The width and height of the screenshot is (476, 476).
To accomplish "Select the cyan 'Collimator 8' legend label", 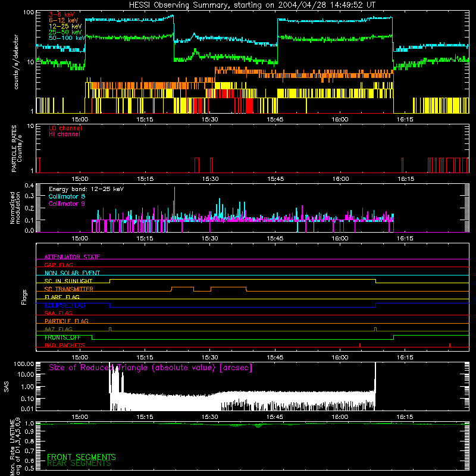I will 67,196.
